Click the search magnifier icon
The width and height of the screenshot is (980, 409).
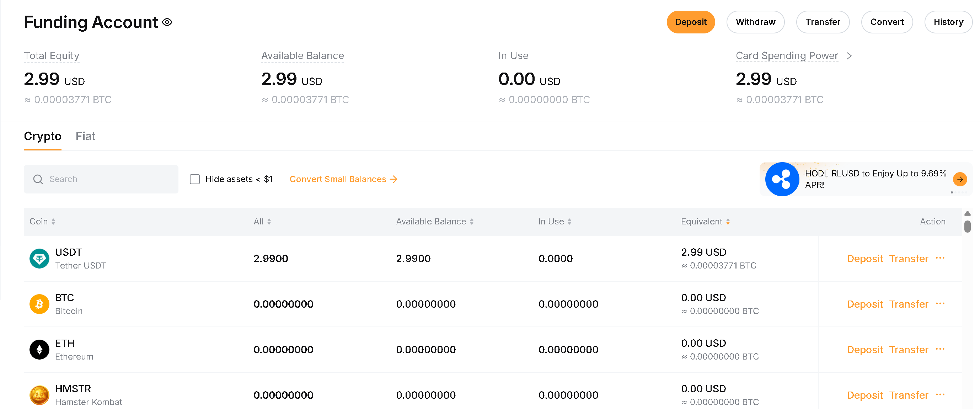click(x=38, y=179)
